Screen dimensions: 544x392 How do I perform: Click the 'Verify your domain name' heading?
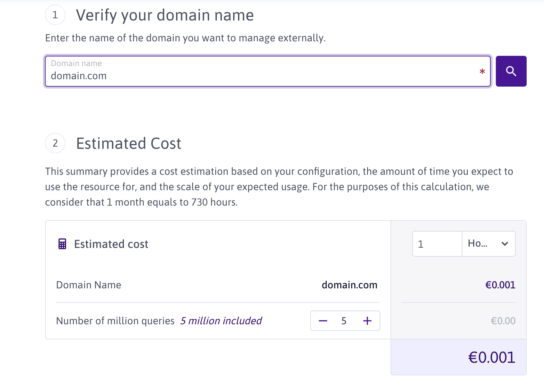(165, 15)
